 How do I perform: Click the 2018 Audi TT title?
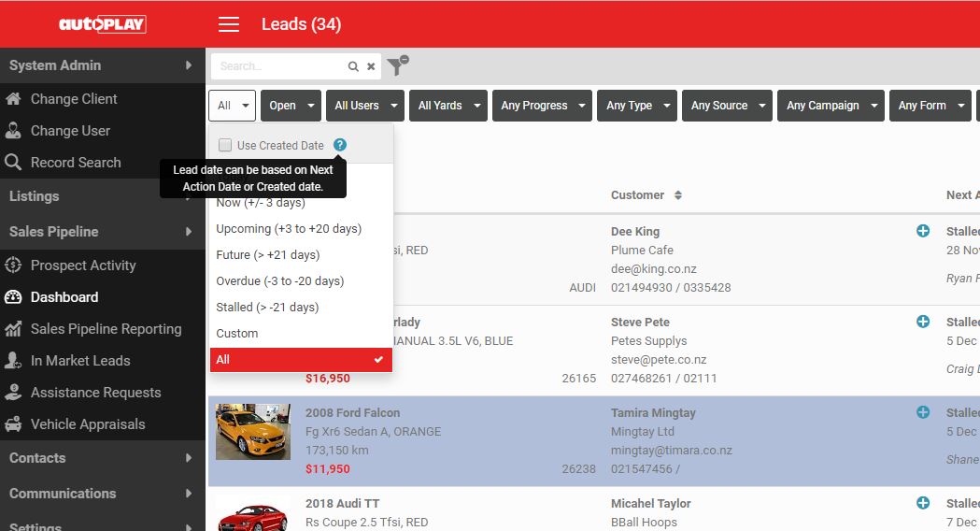343,504
